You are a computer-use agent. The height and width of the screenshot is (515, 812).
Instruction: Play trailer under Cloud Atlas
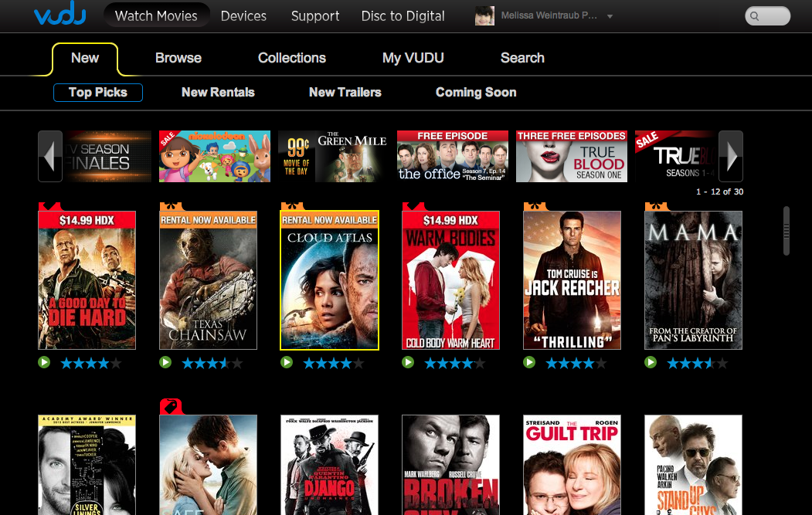pyautogui.click(x=287, y=362)
